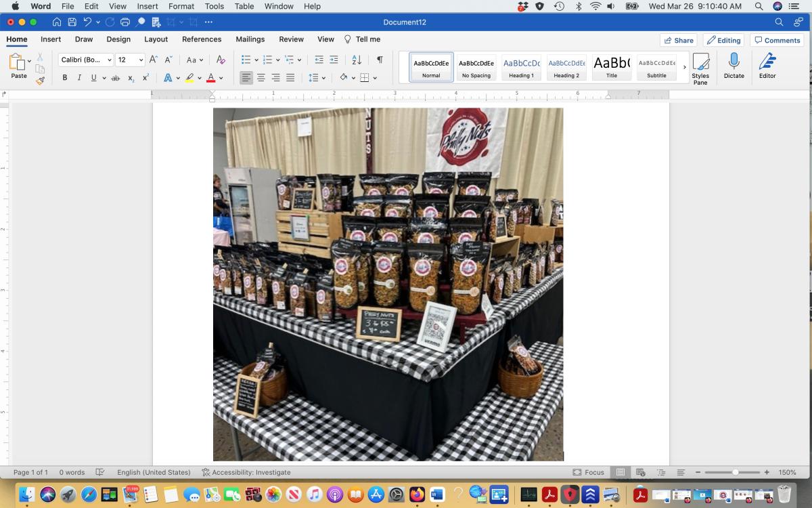Image resolution: width=812 pixels, height=508 pixels.
Task: Open Finder from the Dock
Action: (x=27, y=494)
